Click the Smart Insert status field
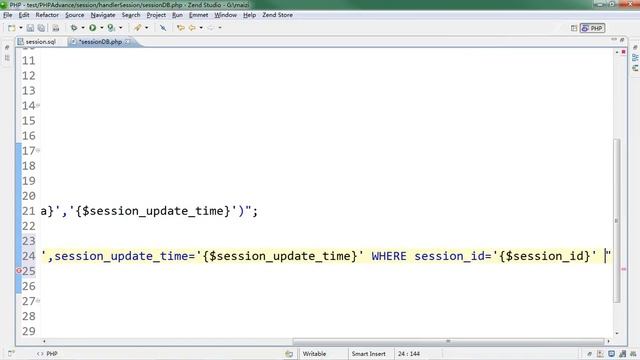Image resolution: width=640 pixels, height=360 pixels. [x=368, y=354]
